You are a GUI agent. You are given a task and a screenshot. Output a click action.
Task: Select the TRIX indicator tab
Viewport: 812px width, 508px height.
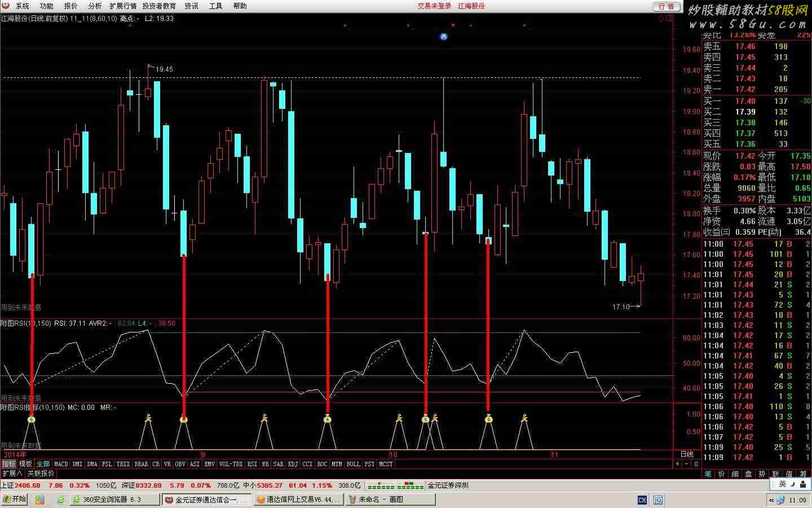coord(123,464)
